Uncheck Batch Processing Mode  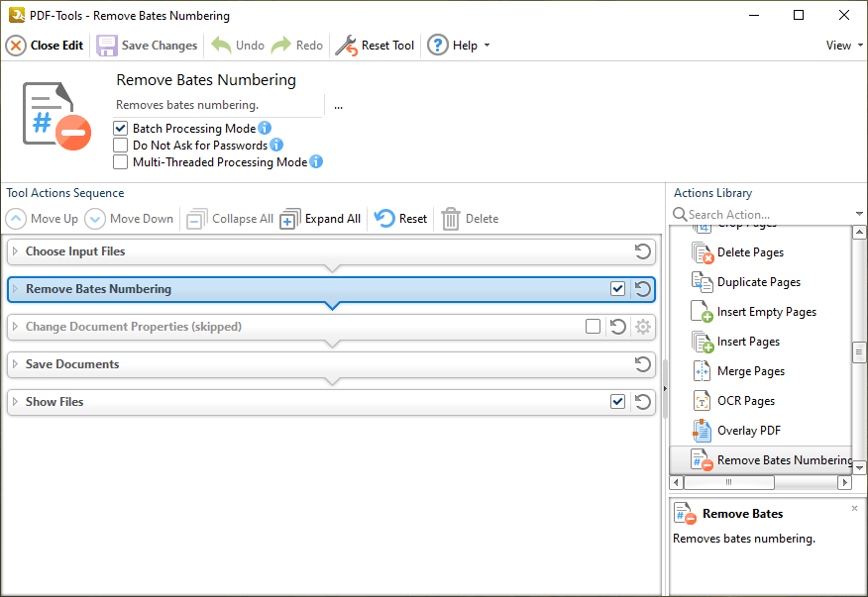point(121,129)
